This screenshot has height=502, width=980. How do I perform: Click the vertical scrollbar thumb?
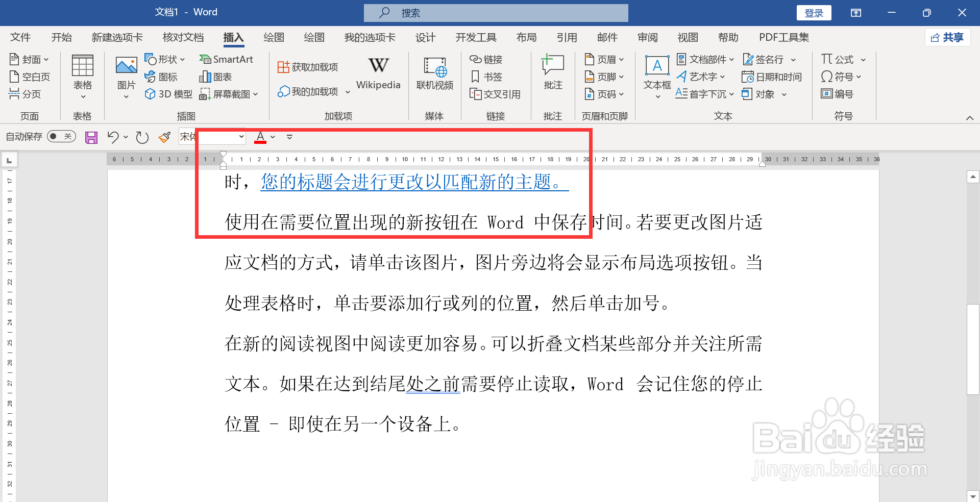point(973,349)
